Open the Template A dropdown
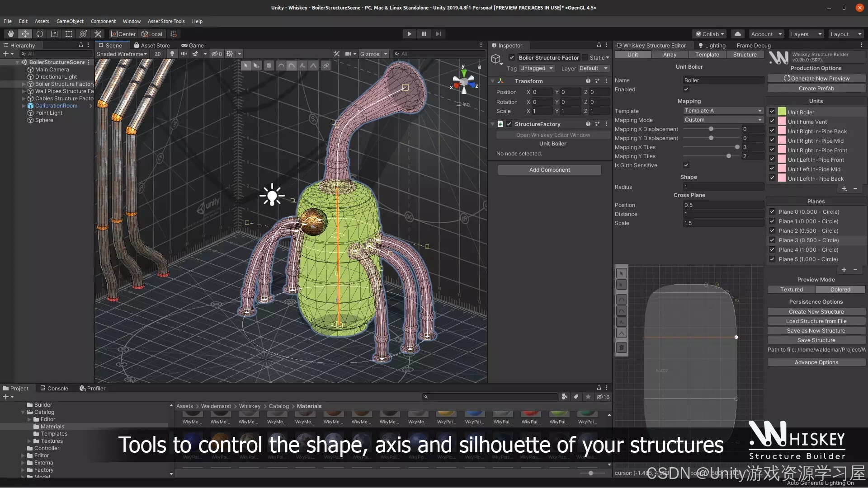 [722, 111]
